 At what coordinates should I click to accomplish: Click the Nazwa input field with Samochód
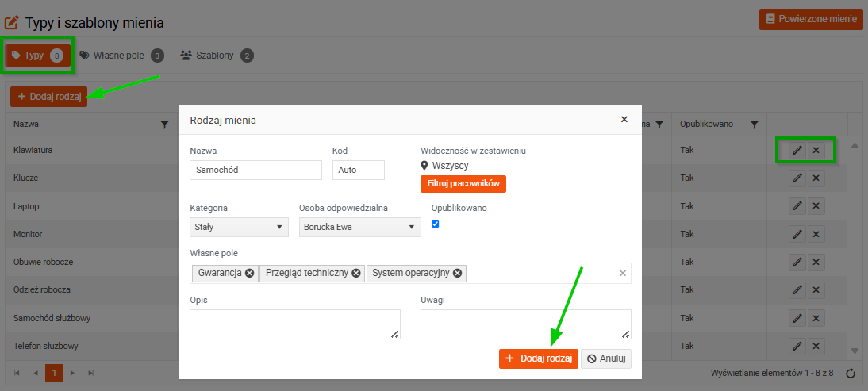255,171
